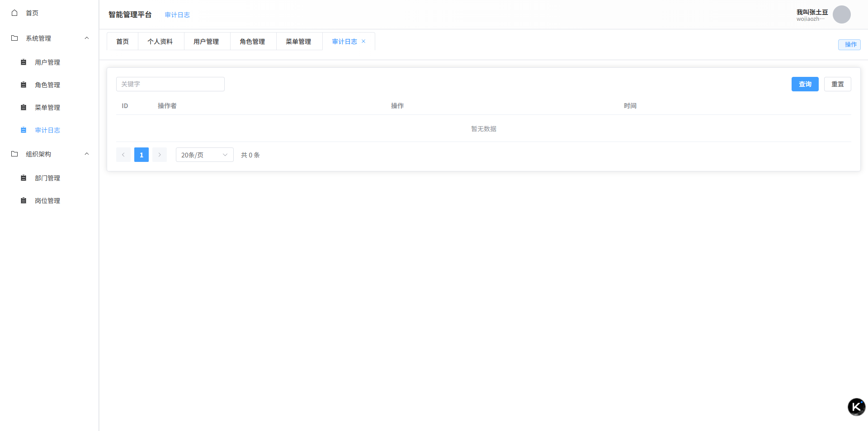Open 角色管理 in the sidebar
The image size is (868, 431).
(x=49, y=85)
